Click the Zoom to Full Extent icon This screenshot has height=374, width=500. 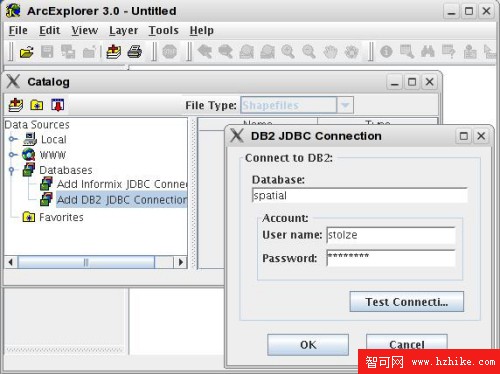267,52
